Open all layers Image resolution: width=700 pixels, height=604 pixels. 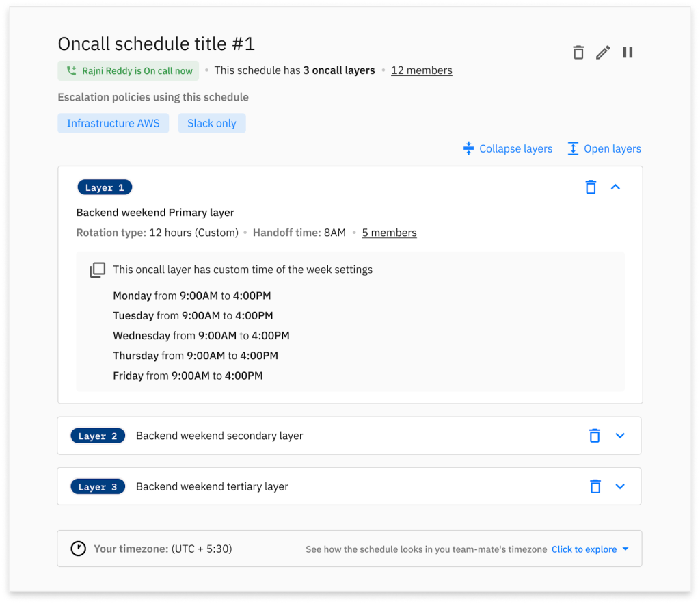(x=604, y=148)
